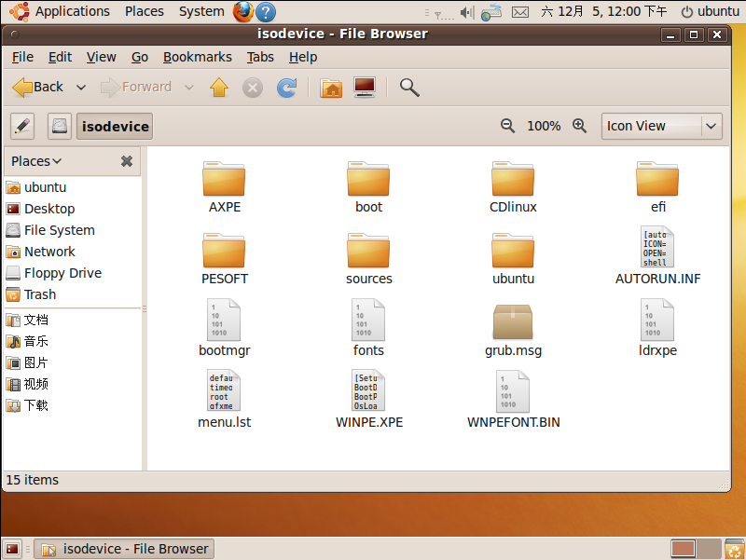Click the Back navigation button

(x=38, y=88)
